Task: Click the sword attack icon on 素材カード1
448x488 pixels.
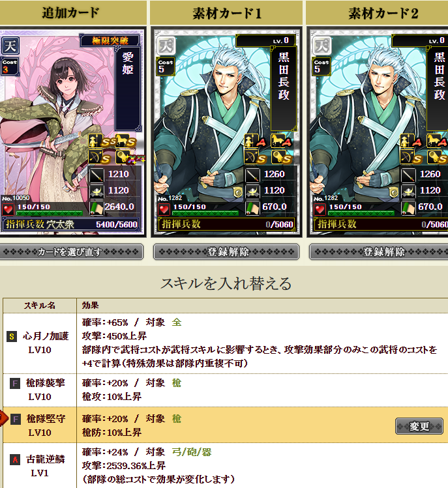Action: point(252,175)
